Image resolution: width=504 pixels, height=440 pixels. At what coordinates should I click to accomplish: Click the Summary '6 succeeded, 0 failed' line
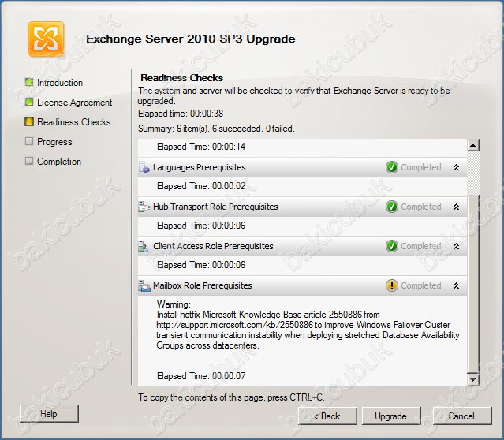[x=216, y=129]
